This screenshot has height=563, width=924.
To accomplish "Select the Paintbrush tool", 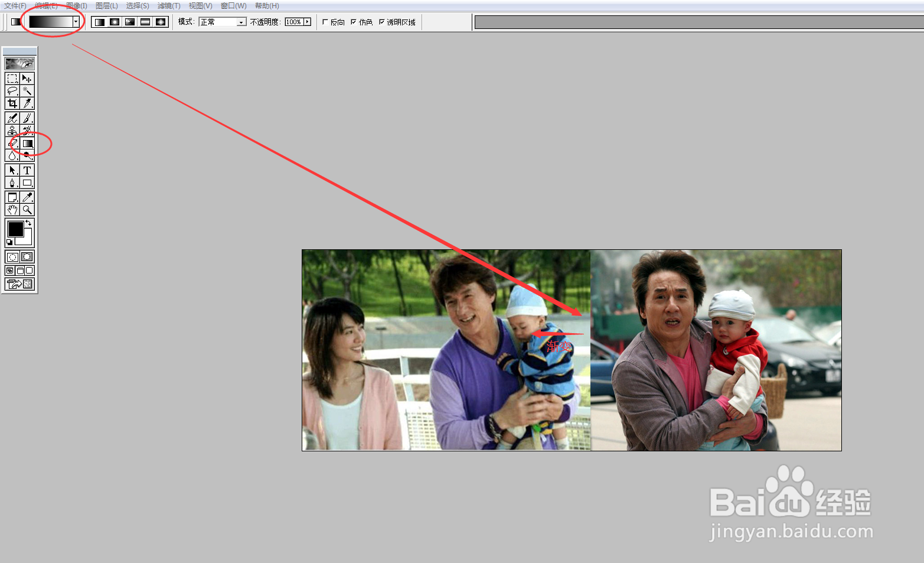I will click(x=27, y=118).
